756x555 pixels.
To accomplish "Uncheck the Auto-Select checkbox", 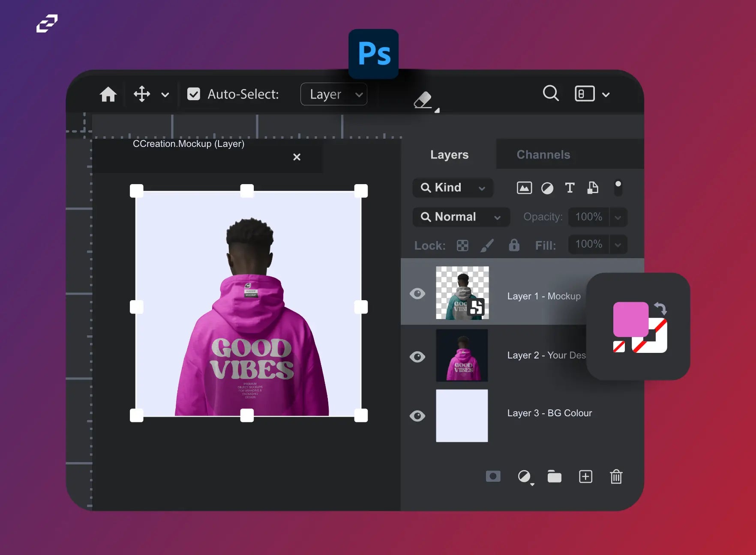I will point(194,94).
